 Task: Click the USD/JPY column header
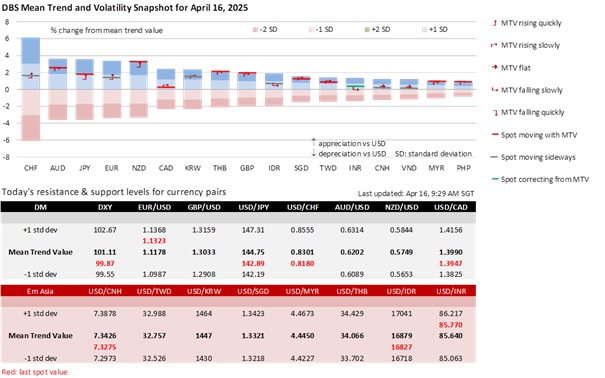[253, 207]
